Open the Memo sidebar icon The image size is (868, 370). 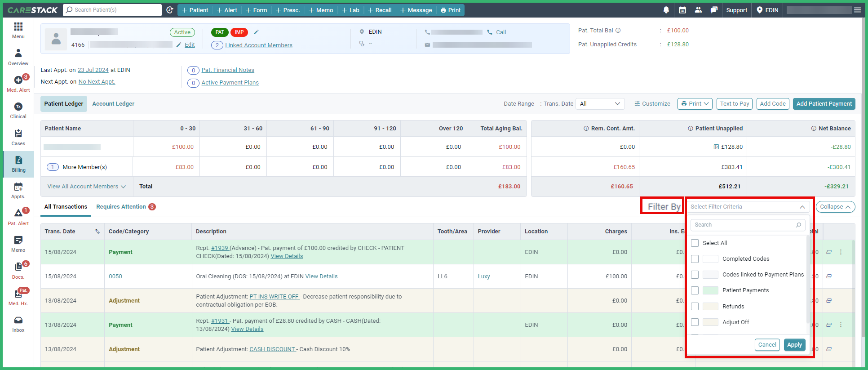(x=18, y=244)
